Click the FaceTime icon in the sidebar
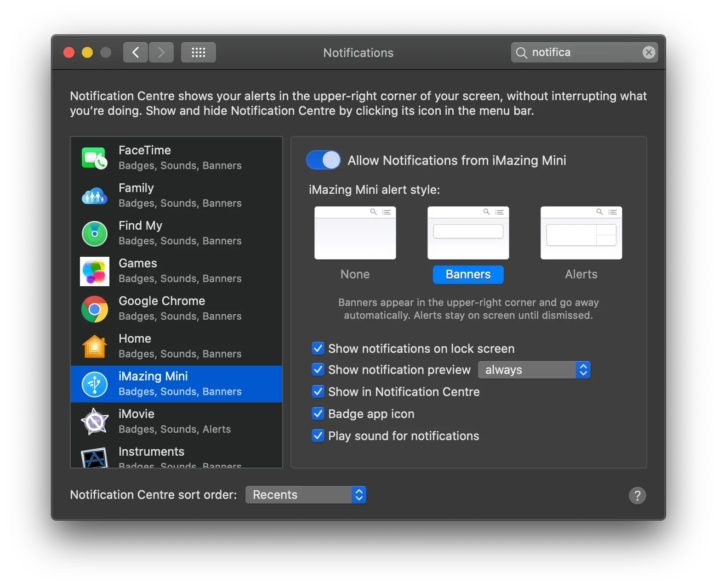 point(94,158)
